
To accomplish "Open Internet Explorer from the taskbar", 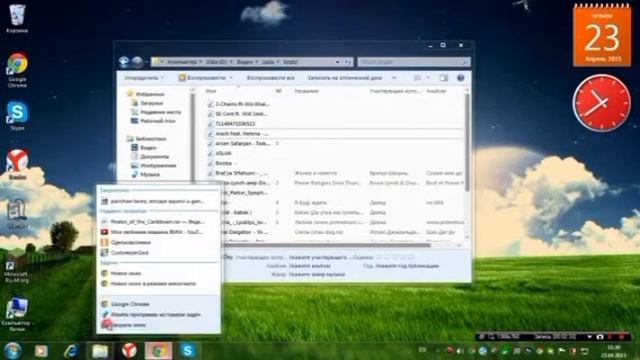I will (x=71, y=351).
